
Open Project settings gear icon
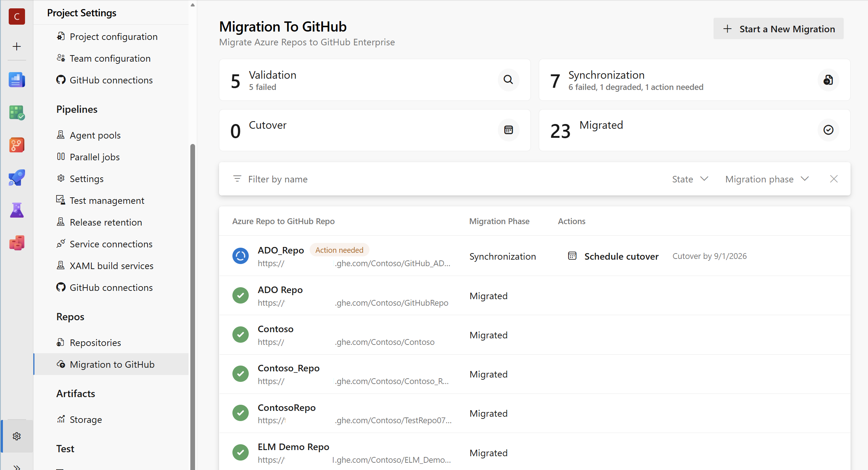(x=17, y=436)
